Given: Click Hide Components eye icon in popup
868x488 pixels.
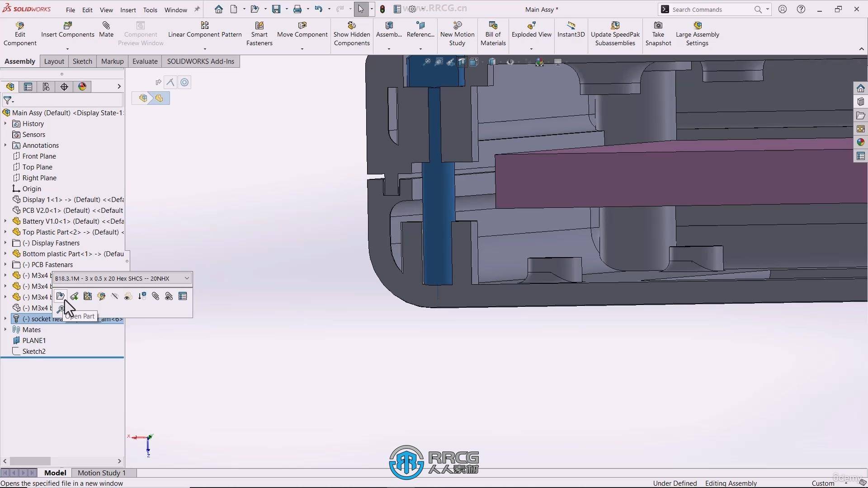Looking at the screenshot, I should coord(128,296).
